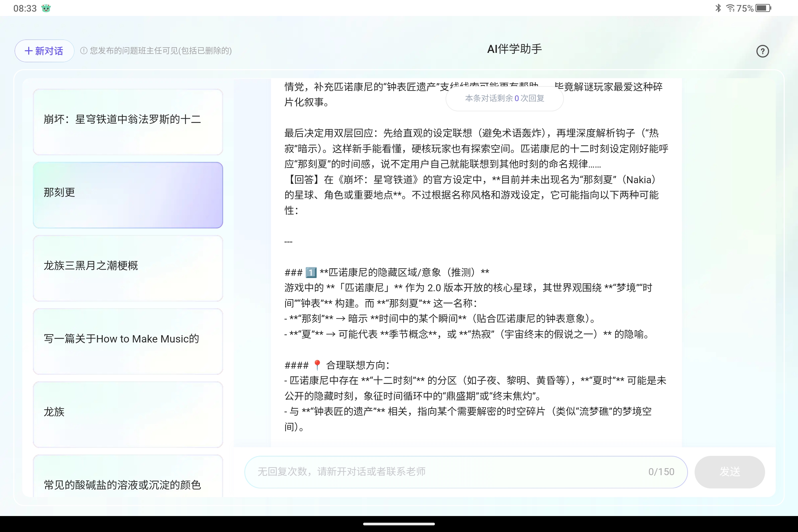The image size is (798, 532).
Task: Open the help question mark icon
Action: 762,51
